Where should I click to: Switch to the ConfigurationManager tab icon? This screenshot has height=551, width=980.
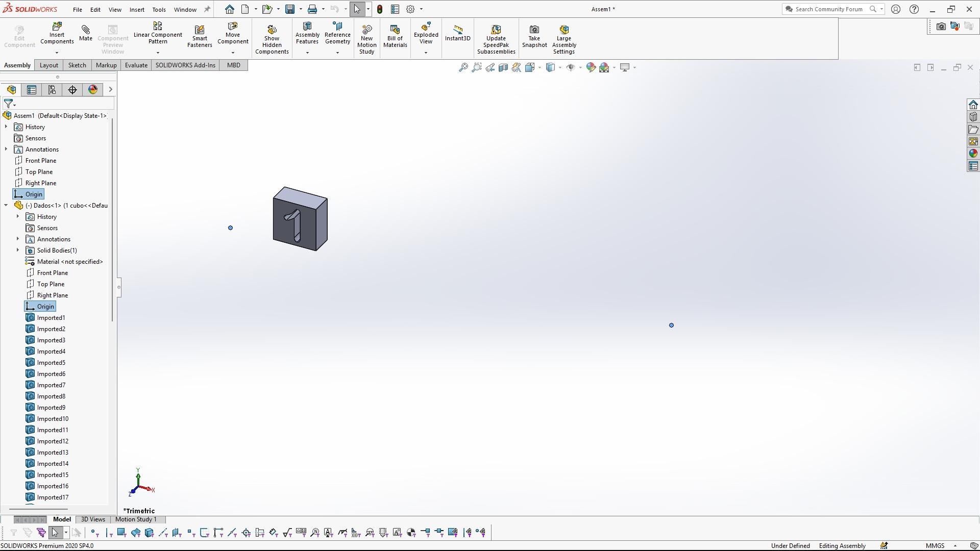(52, 90)
